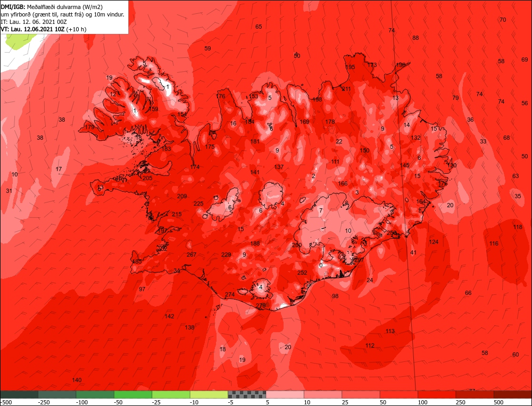Click the '-10' legend label
Viewport: 532px width, 406px height.
(194, 402)
